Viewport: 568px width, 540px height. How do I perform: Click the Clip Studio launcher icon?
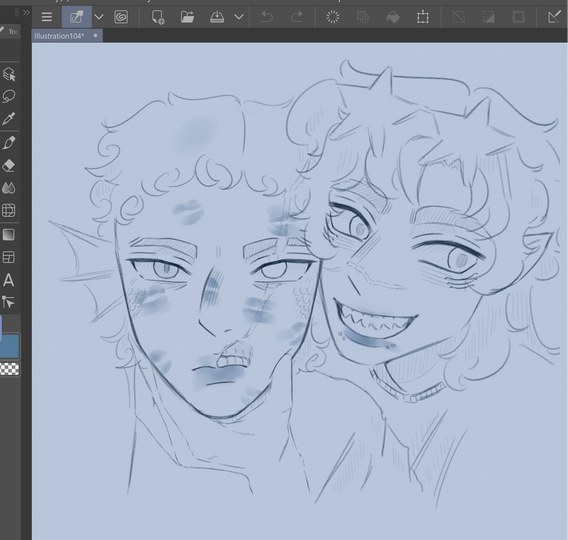pyautogui.click(x=121, y=17)
